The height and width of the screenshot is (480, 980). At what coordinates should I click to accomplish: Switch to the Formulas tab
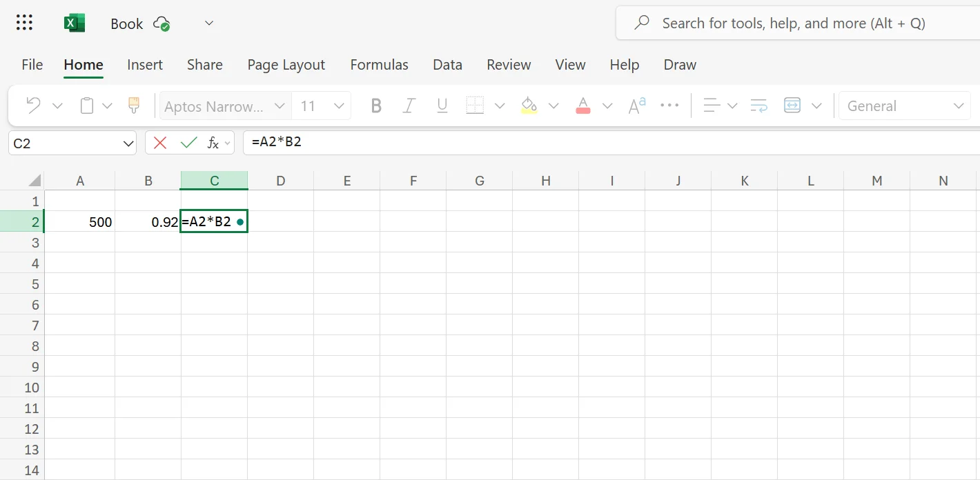[379, 64]
